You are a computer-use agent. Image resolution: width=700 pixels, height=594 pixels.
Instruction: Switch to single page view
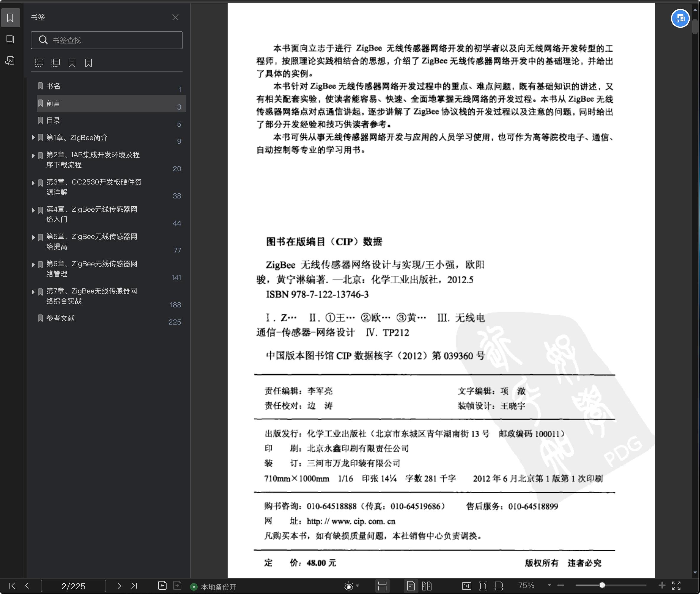click(x=411, y=586)
